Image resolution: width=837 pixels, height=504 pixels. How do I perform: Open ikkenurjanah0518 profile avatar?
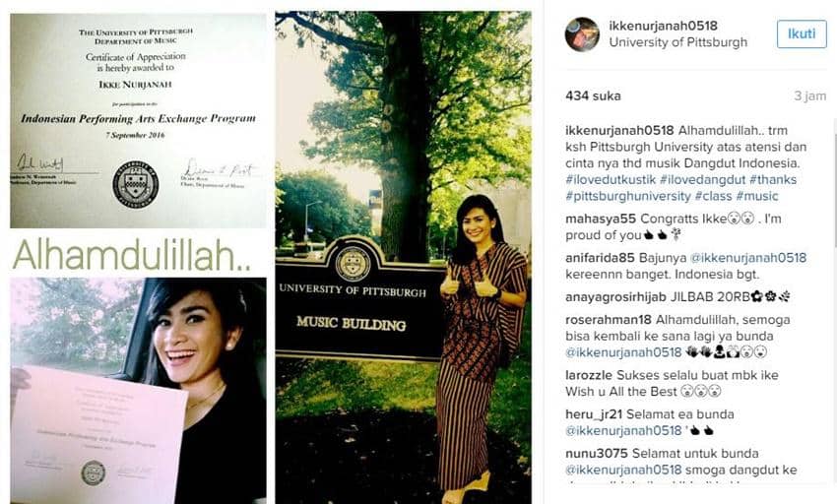coord(582,34)
